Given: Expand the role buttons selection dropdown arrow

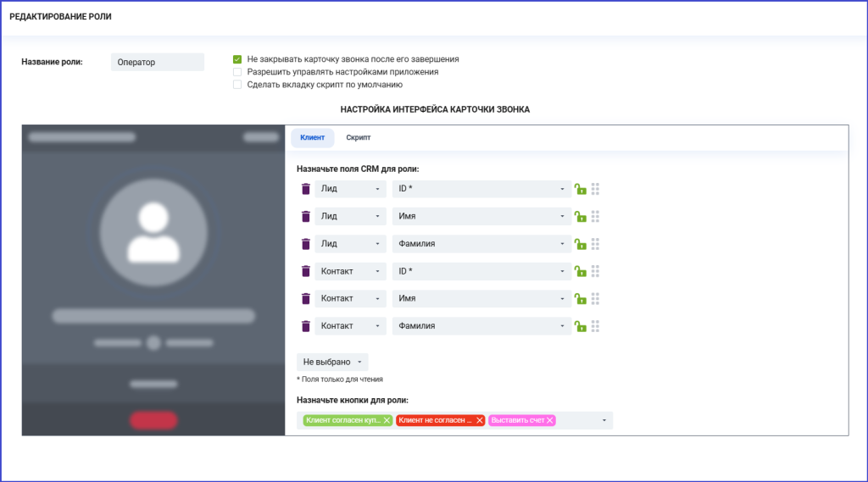Looking at the screenshot, I should (604, 420).
